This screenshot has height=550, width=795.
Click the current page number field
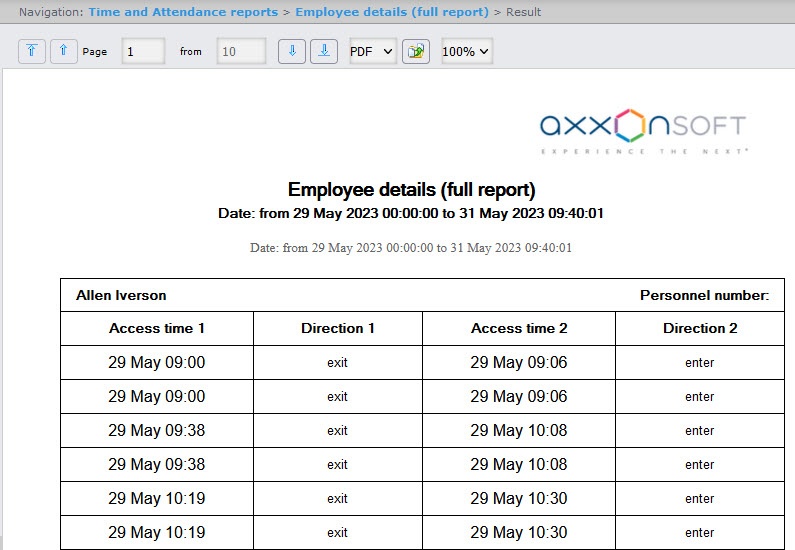click(x=143, y=52)
